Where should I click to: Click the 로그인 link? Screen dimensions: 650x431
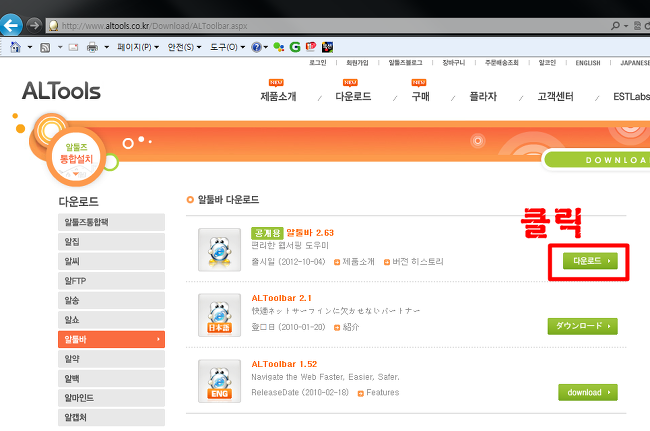click(318, 63)
